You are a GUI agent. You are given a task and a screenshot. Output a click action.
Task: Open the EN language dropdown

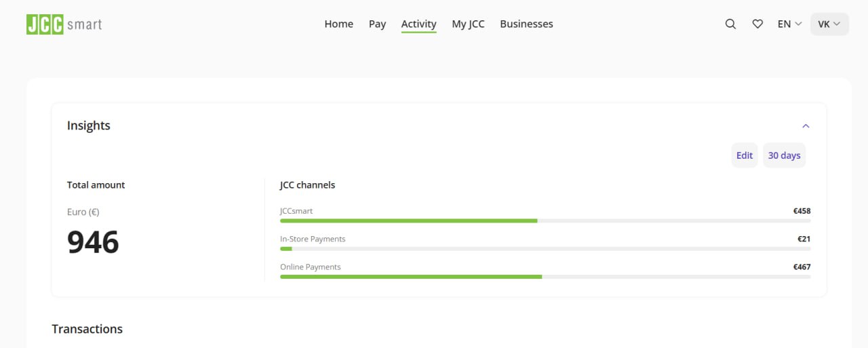point(789,24)
